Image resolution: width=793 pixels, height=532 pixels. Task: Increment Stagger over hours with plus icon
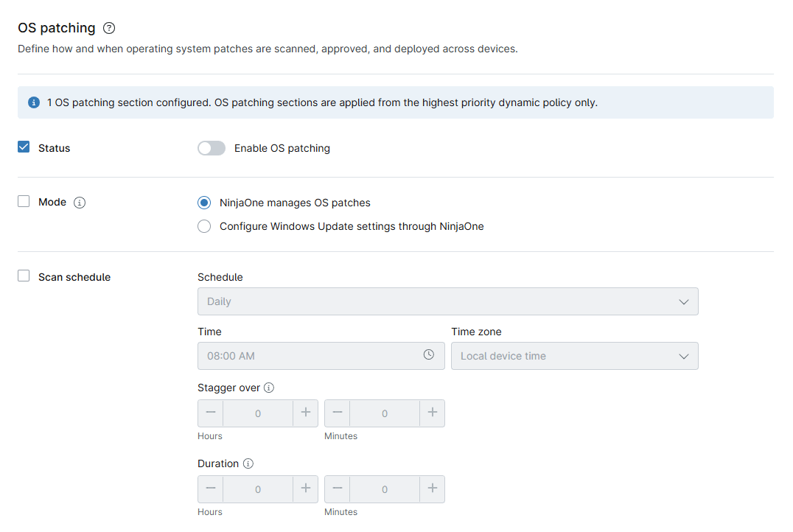point(305,413)
